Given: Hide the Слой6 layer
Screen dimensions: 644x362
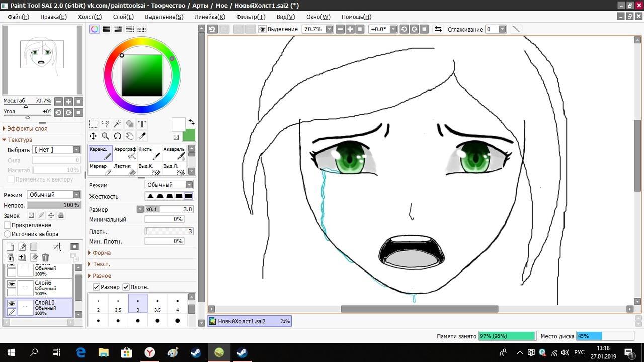Looking at the screenshot, I should pyautogui.click(x=12, y=284).
